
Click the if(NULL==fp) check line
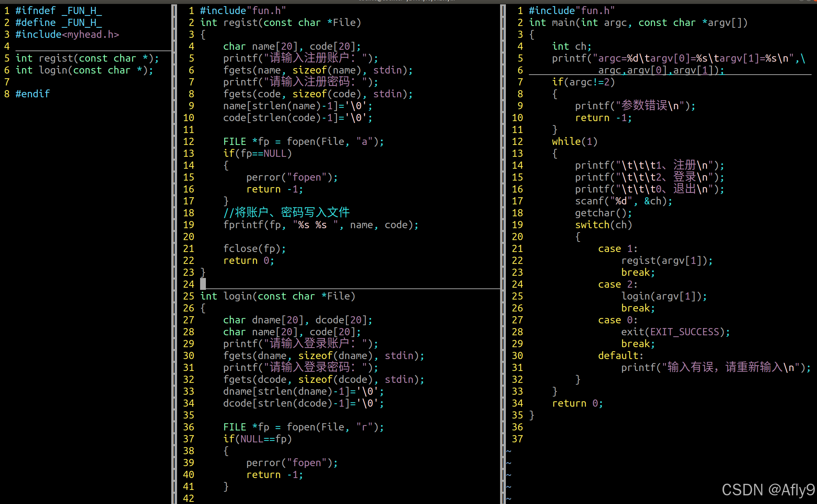pyautogui.click(x=257, y=439)
